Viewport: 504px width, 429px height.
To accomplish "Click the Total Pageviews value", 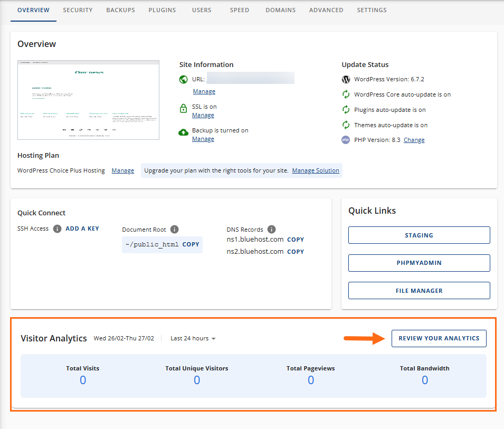I will click(311, 380).
